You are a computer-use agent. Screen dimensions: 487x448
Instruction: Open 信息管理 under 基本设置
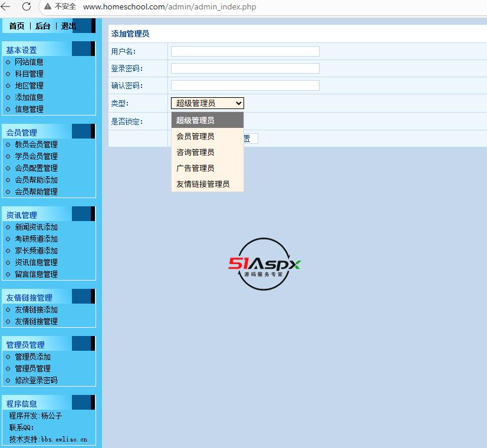29,109
